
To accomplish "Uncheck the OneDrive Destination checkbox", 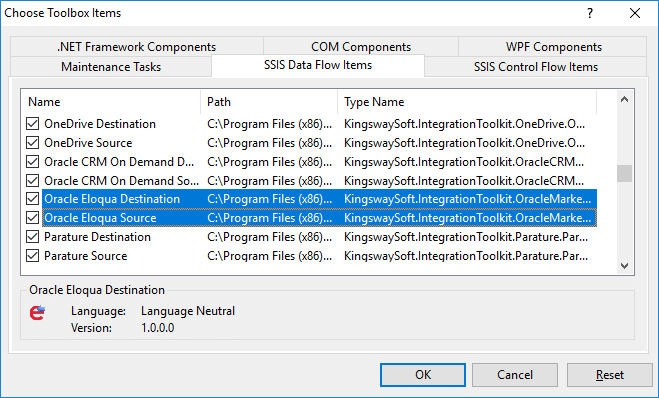I will click(x=32, y=124).
